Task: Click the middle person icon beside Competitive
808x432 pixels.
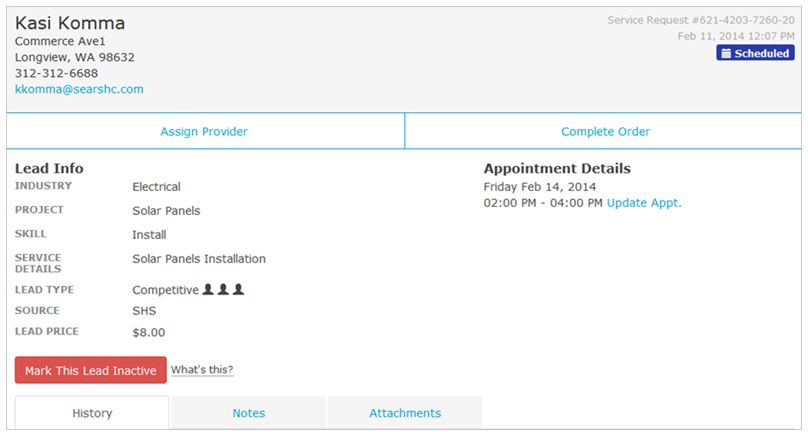Action: point(223,290)
